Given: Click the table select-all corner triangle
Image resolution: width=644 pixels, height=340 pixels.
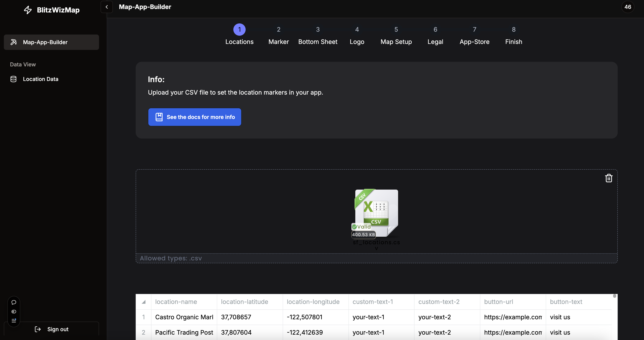Looking at the screenshot, I should tap(144, 302).
